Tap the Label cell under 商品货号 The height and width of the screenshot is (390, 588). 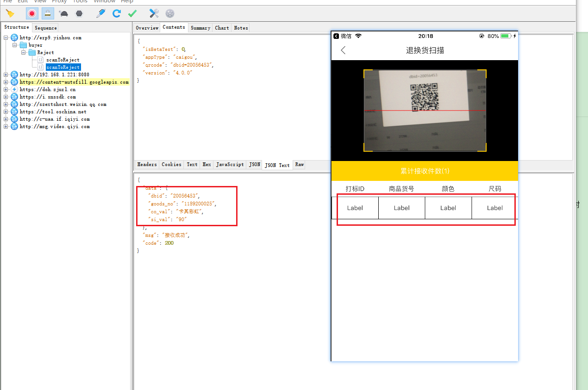click(402, 208)
